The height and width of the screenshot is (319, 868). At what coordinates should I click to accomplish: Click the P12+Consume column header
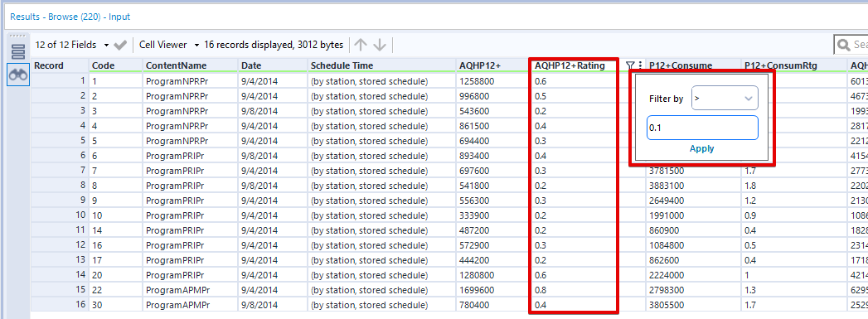693,65
